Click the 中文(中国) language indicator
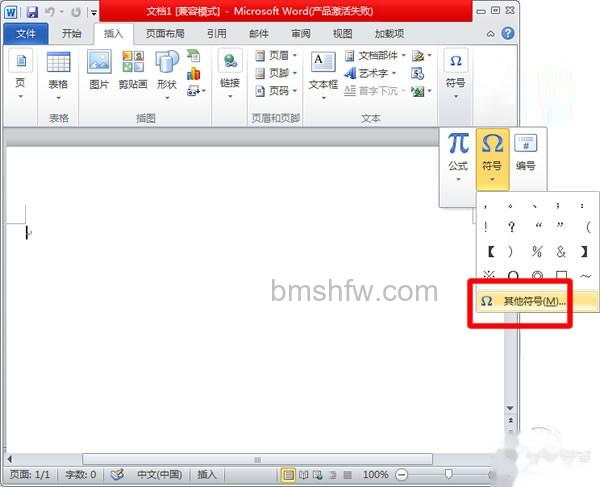The height and width of the screenshot is (487, 600). pos(160,475)
